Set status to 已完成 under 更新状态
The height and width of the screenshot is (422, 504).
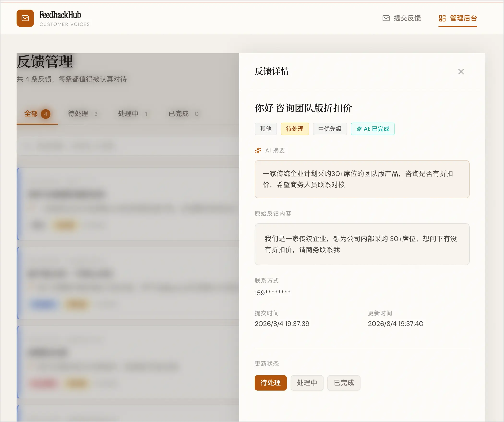coord(344,383)
